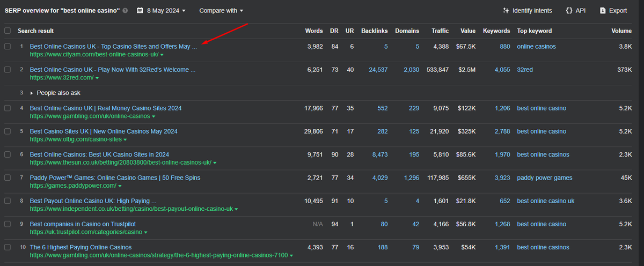Image resolution: width=644 pixels, height=266 pixels.
Task: Toggle the select-all checkbox in the header
Action: (8, 31)
